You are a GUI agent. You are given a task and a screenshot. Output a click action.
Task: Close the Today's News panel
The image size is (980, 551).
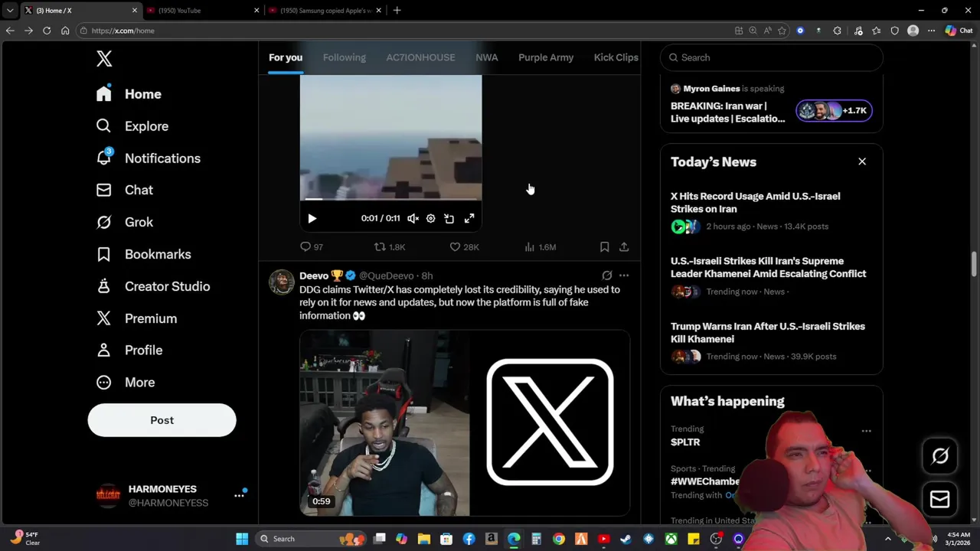[x=862, y=161]
